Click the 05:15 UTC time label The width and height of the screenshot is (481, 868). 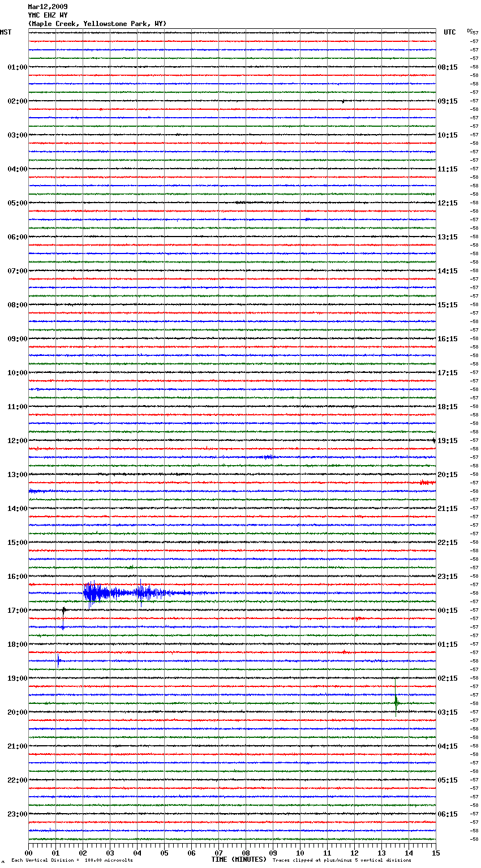point(448,780)
